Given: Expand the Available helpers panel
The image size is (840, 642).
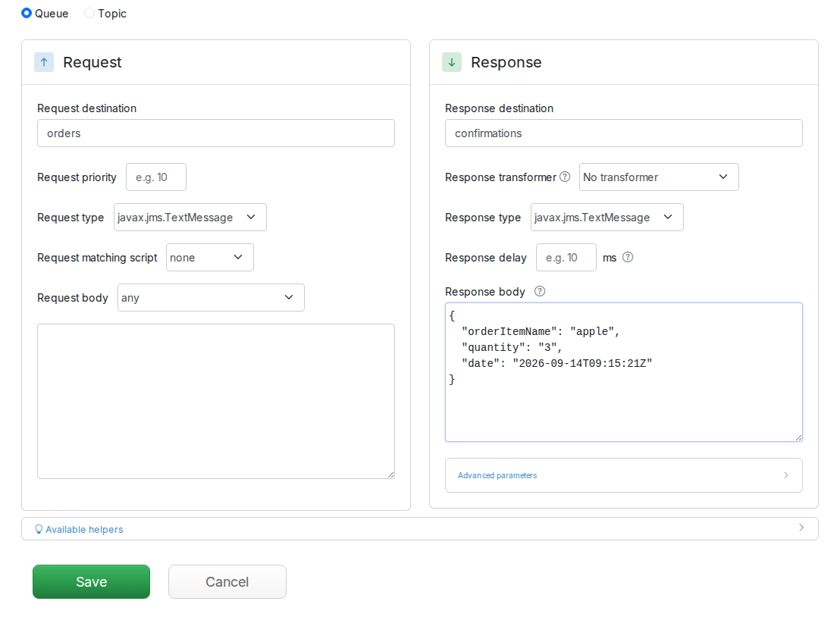Looking at the screenshot, I should 419,528.
